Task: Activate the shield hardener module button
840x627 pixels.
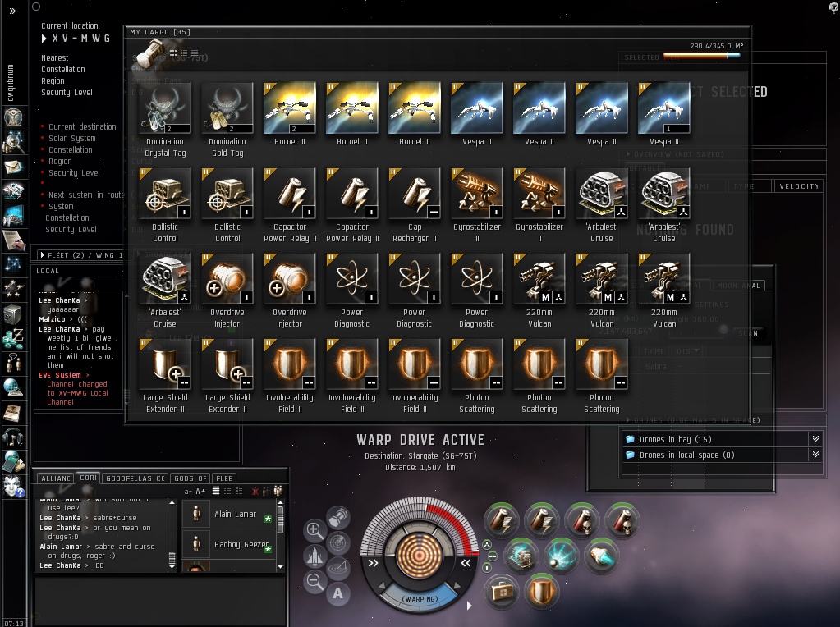Action: 540,591
